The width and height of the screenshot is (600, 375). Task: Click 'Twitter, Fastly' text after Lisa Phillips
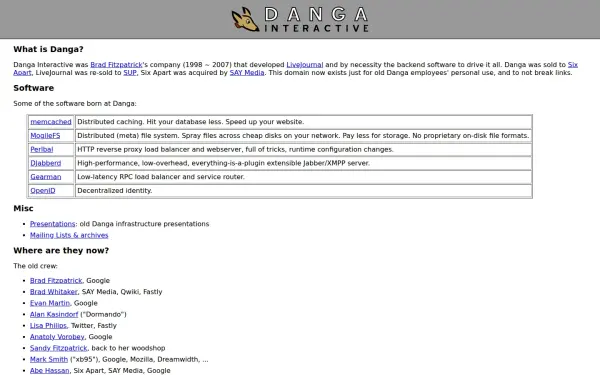coord(94,326)
